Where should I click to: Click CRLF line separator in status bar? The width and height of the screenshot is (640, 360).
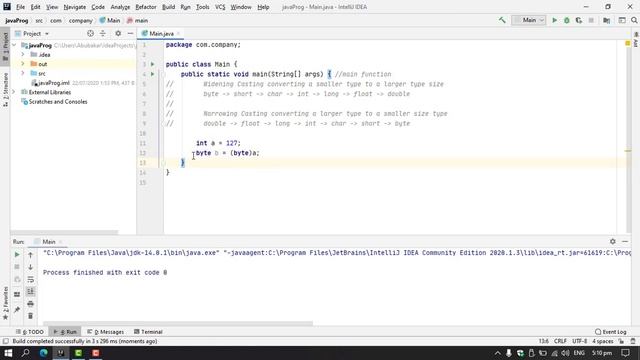[x=560, y=341]
